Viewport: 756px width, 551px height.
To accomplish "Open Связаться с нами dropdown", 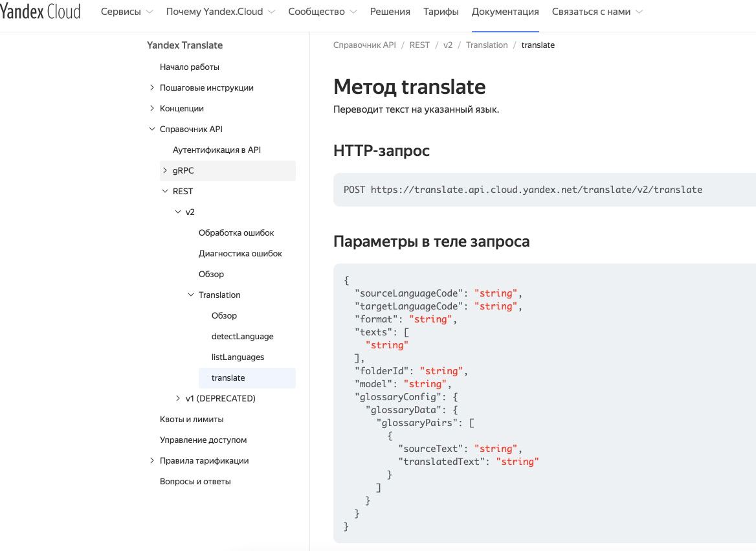I will pyautogui.click(x=597, y=12).
